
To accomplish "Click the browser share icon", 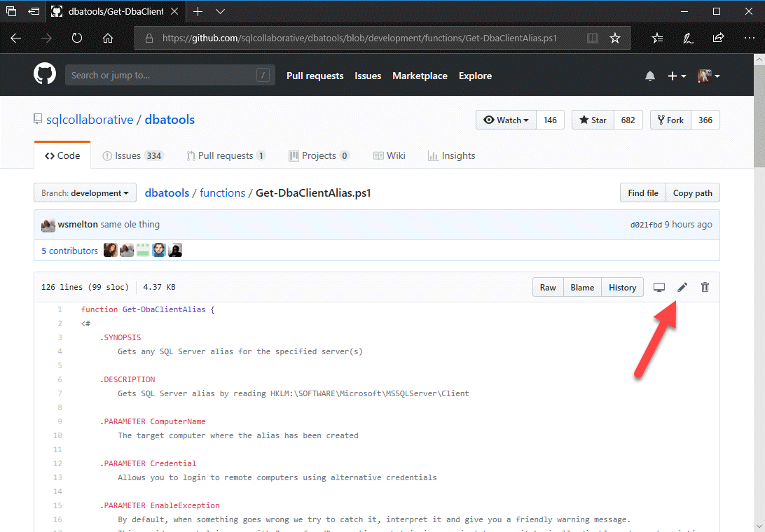I will 718,38.
